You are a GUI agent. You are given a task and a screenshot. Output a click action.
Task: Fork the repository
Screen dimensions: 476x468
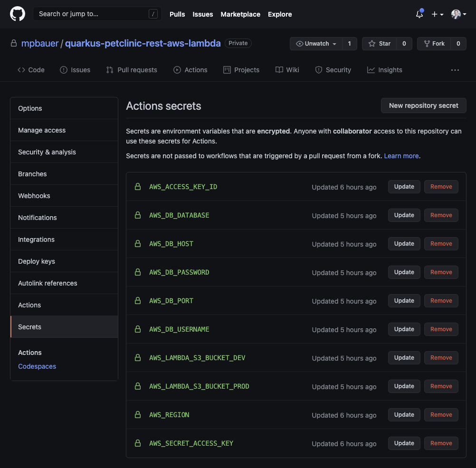[x=434, y=44]
